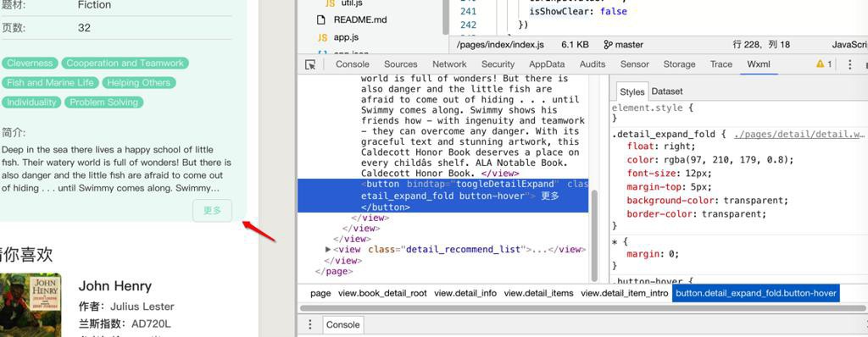Click the bottom drawer Console tab
Screen dimensions: 868x337
pyautogui.click(x=342, y=325)
